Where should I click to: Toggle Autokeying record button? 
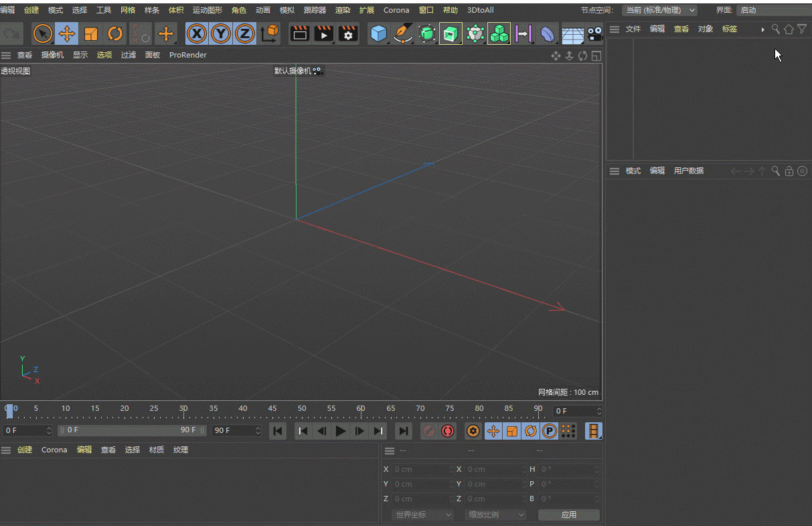pos(448,431)
